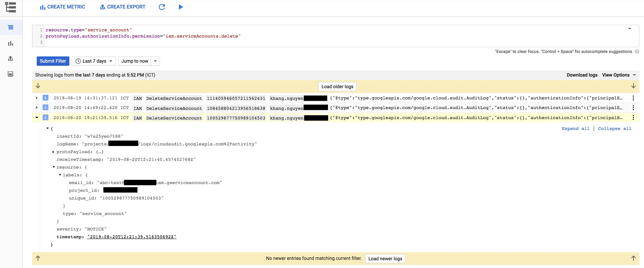Expand the 2019-08-19 14:31:37 log entry
The image size is (644, 268).
point(37,98)
